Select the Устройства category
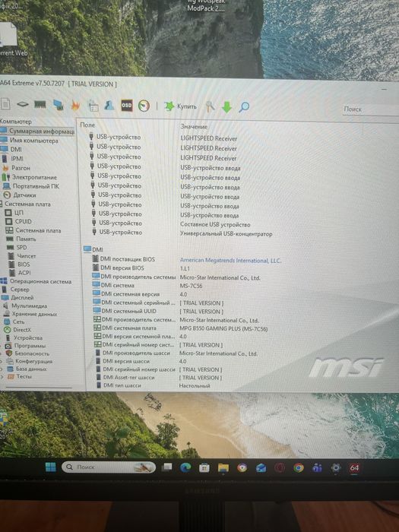 [x=28, y=338]
